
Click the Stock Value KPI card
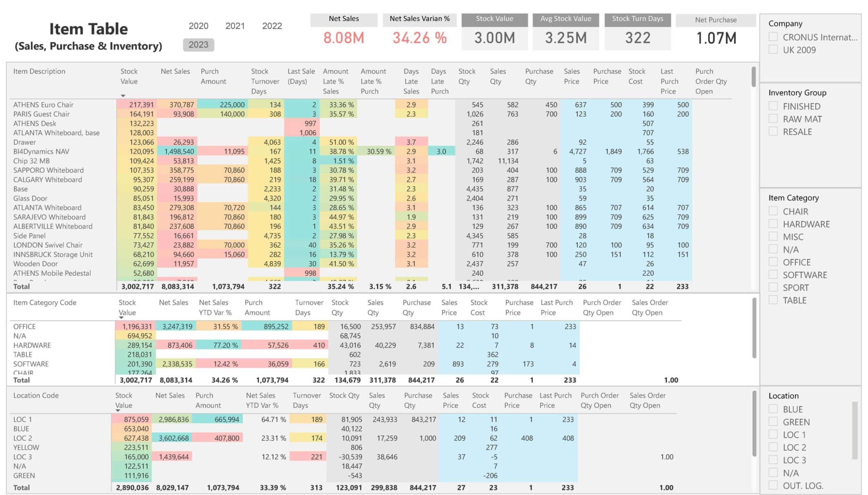tap(494, 32)
